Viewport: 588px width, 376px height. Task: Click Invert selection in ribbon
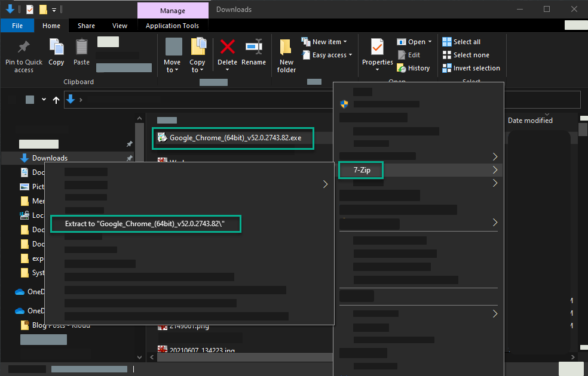(x=471, y=68)
